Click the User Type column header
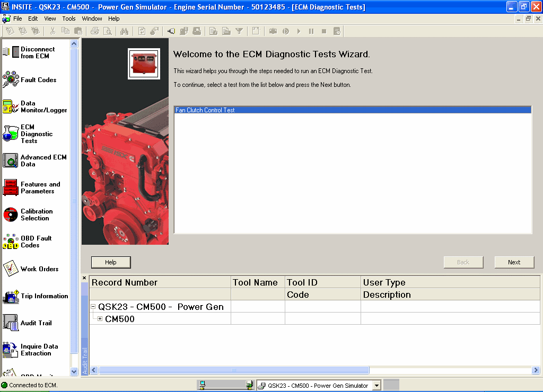 coord(450,282)
